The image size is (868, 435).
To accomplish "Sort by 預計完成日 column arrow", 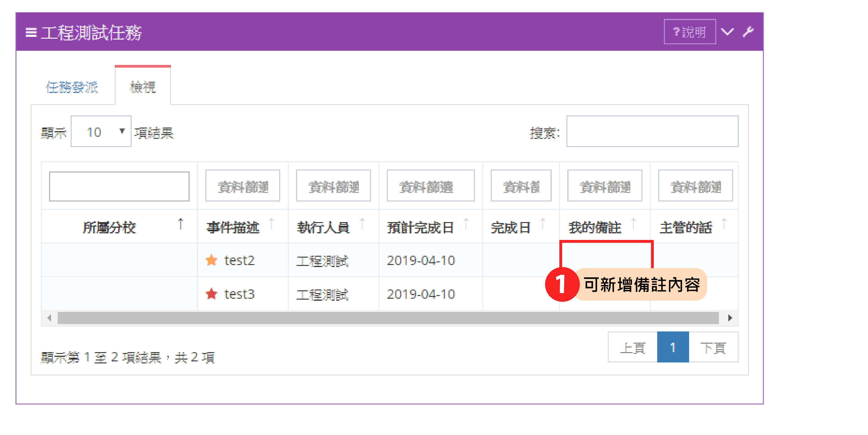I will pos(466,224).
